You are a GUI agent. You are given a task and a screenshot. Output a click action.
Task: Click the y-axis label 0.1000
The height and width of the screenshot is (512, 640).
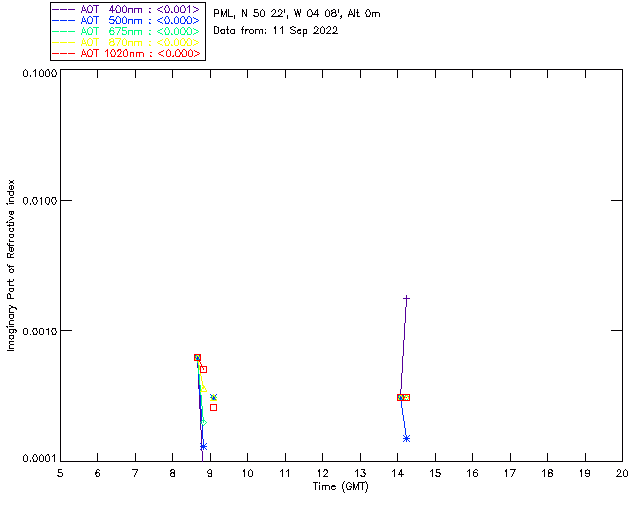[x=39, y=73]
